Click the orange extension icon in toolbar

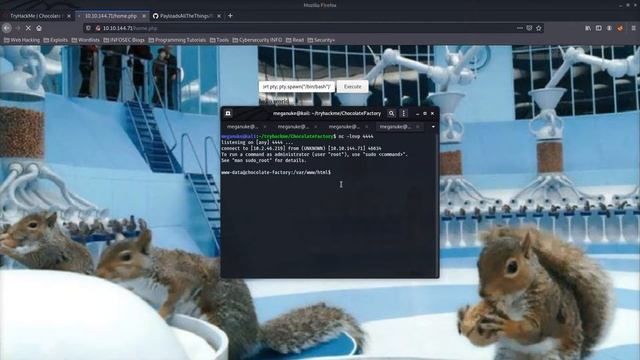pyautogui.click(x=620, y=28)
